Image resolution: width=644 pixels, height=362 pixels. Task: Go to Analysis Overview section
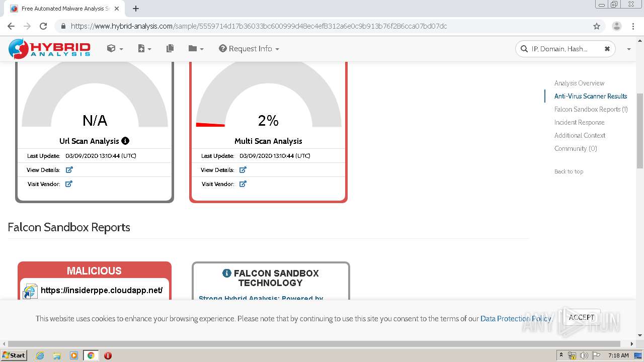[579, 83]
